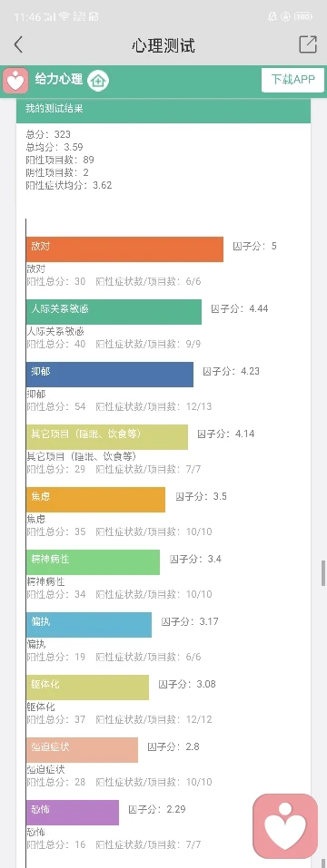
Task: Select the 其它项目（睡眠、饮食等）bar
Action: coord(107,437)
